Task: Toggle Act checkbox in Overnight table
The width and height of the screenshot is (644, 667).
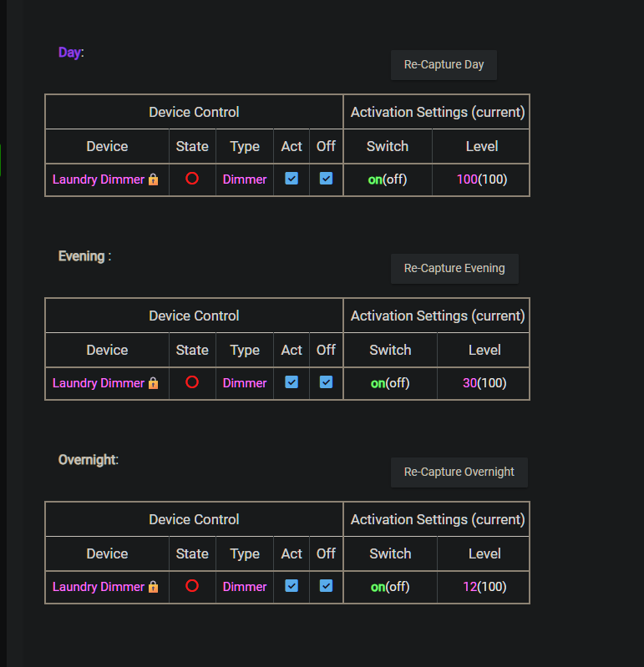Action: point(292,586)
